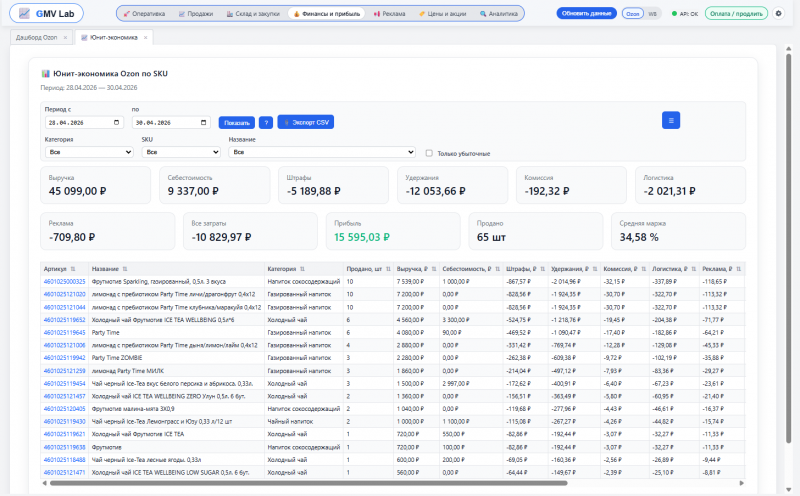Enable the Только убыточные checkbox

click(x=429, y=153)
